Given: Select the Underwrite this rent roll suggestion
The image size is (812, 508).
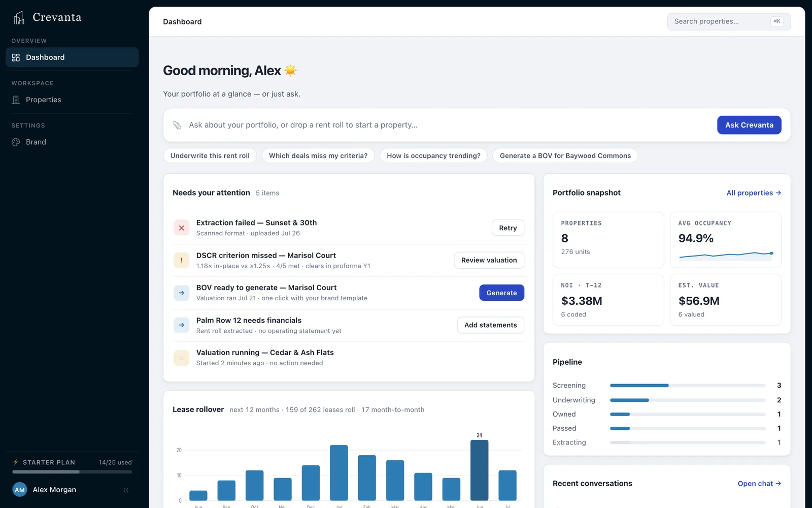Looking at the screenshot, I should tap(210, 155).
